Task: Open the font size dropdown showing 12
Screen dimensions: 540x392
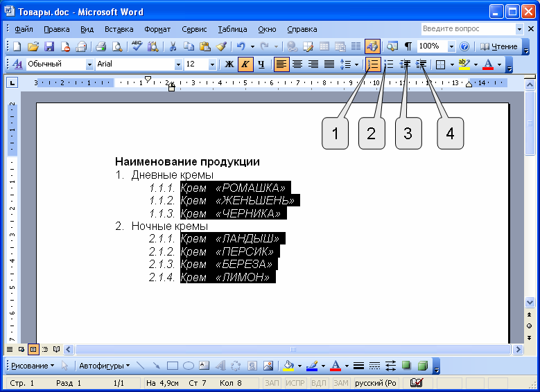Action: point(213,64)
